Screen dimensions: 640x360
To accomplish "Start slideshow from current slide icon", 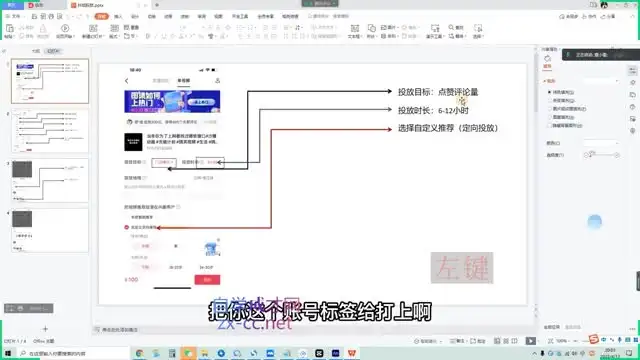I will coord(65,28).
